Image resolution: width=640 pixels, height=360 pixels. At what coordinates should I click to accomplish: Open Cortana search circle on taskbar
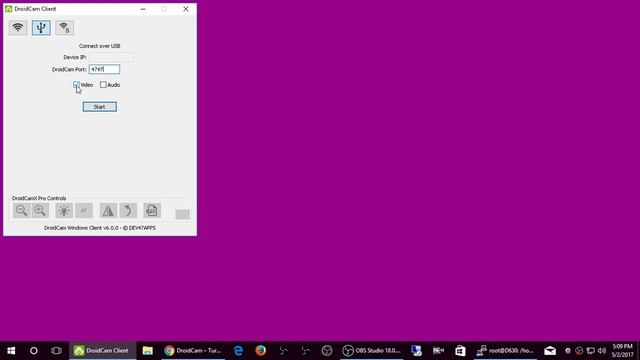pos(34,351)
